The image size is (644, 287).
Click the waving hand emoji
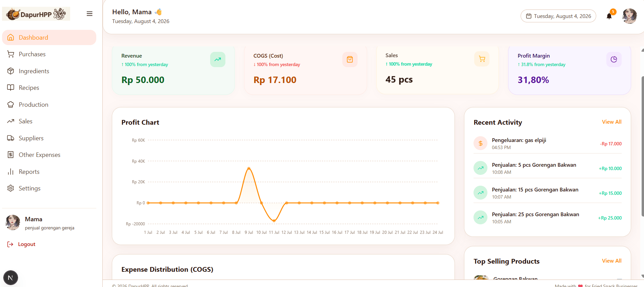tap(158, 12)
